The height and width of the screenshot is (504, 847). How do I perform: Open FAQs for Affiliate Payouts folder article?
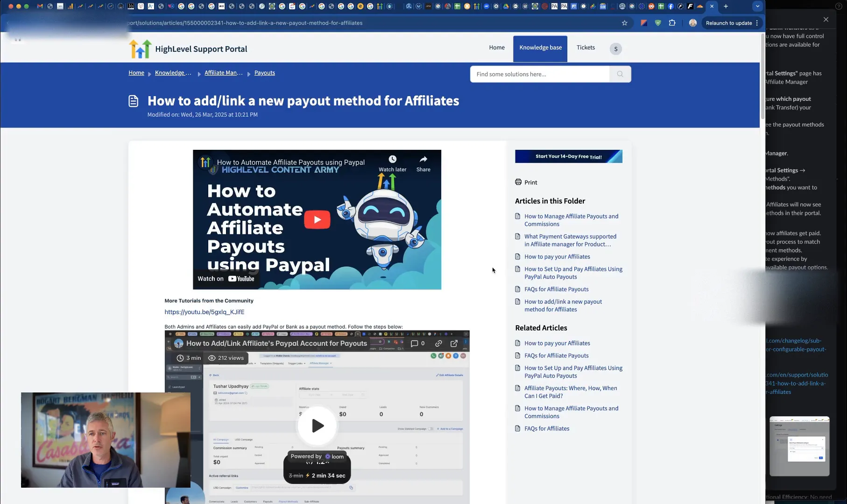(556, 289)
